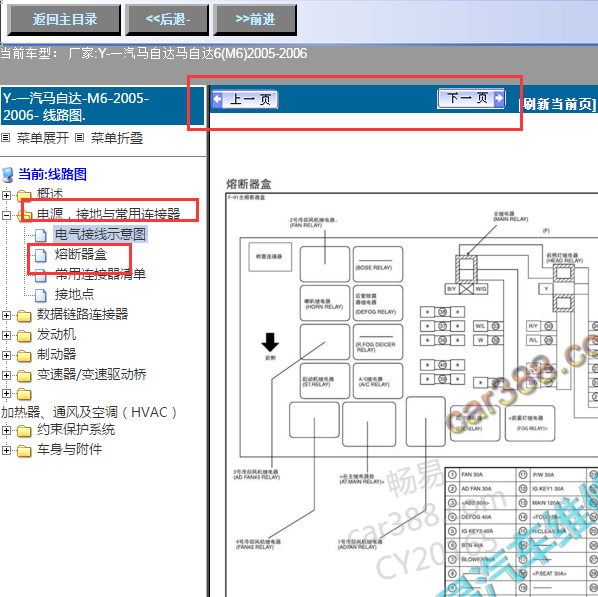Select 加热器、通风及空调（HVAC）label

click(89, 412)
